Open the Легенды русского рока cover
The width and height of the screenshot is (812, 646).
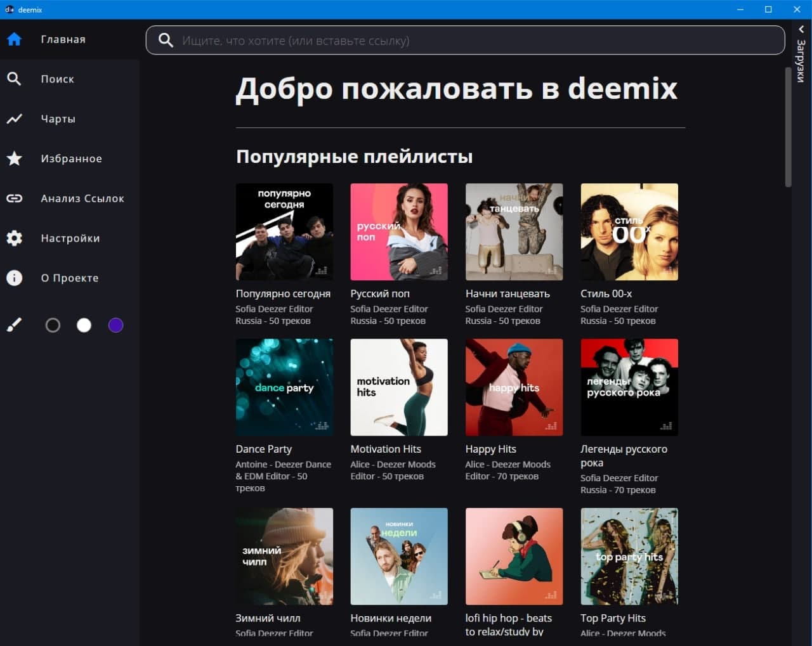[629, 387]
